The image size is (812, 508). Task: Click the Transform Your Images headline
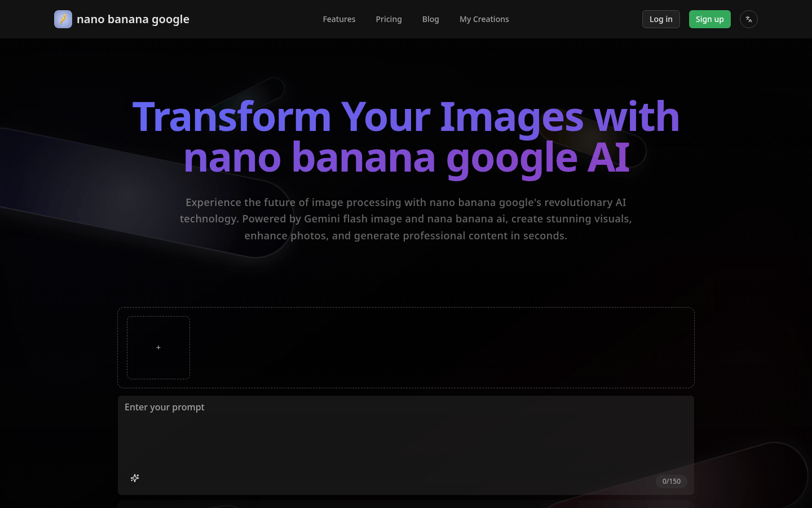[x=405, y=117]
